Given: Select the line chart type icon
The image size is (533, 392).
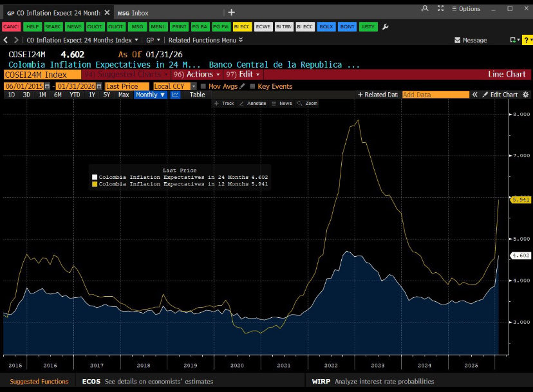Looking at the screenshot, I should [x=175, y=95].
